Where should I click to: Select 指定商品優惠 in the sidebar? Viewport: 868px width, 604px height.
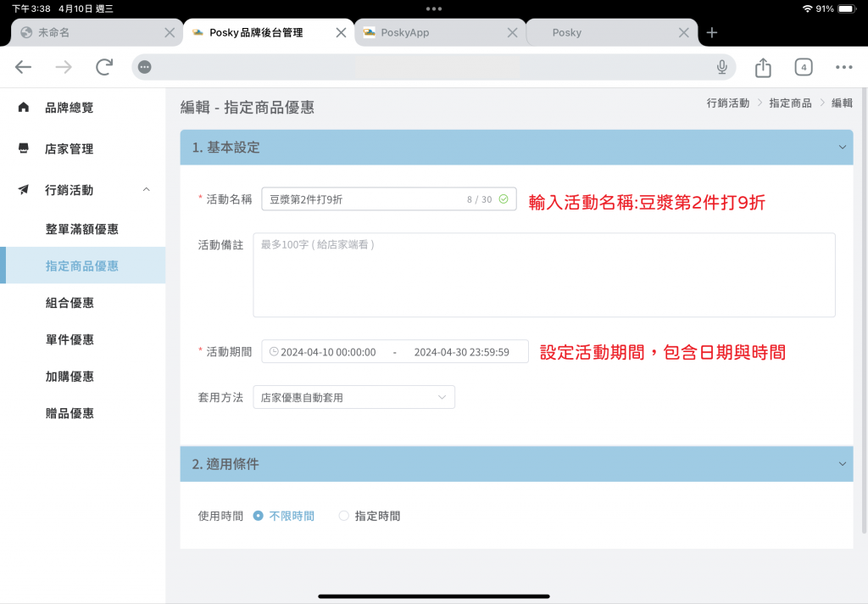(82, 266)
